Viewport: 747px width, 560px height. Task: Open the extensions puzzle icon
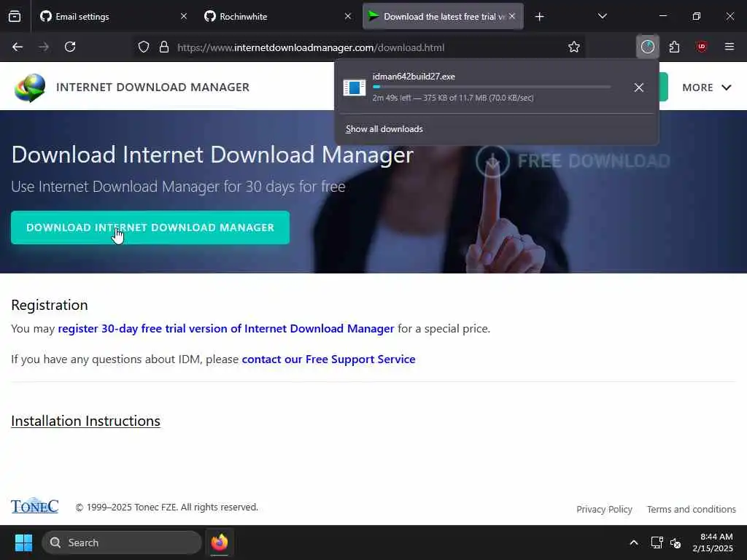pos(674,47)
